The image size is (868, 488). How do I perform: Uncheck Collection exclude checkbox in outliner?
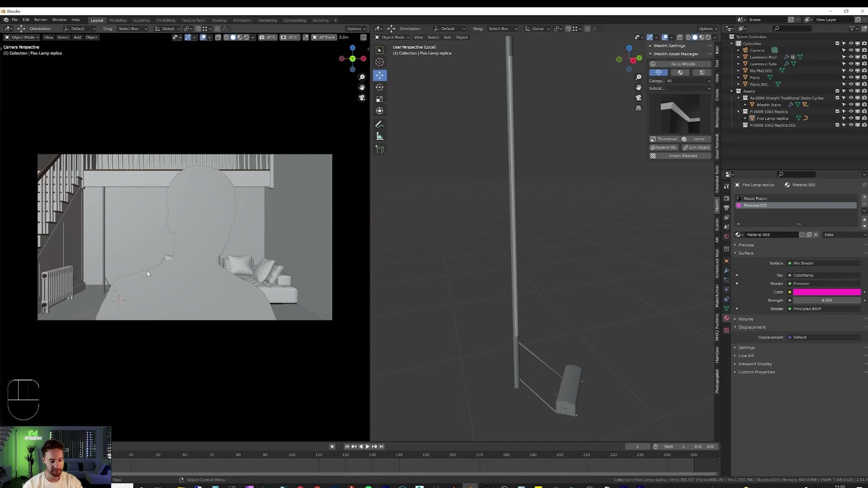[x=837, y=43]
